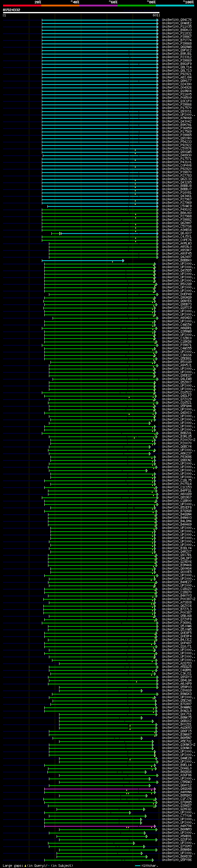197x868 pixels.
Task: Open hit UniRef100_P11035
Action: (177, 26)
